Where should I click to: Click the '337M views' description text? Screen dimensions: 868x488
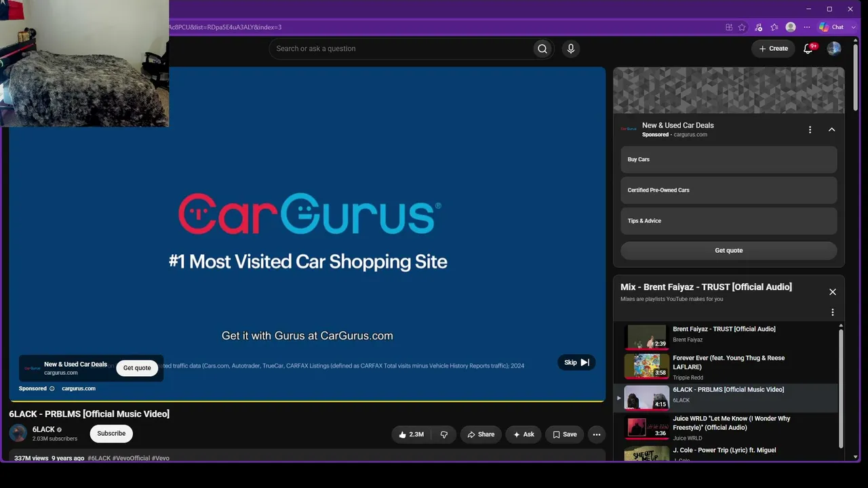31,458
